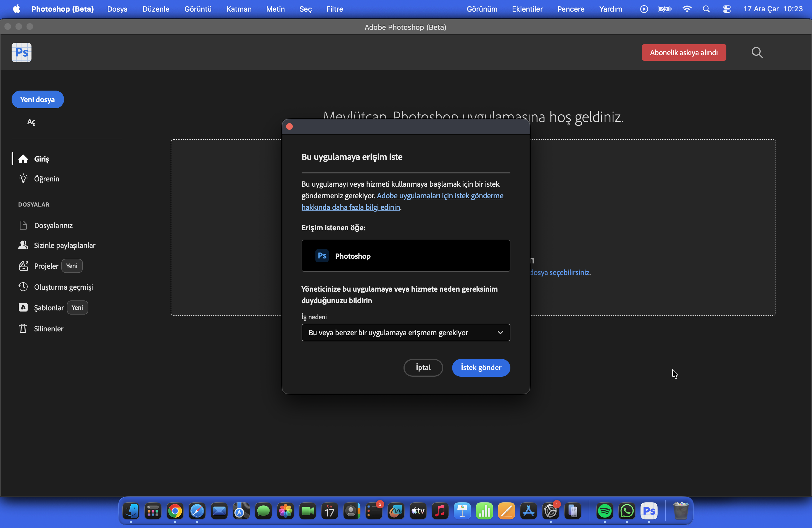Open Şablonlar via its sidebar icon
This screenshot has width=812, height=528.
click(x=23, y=308)
